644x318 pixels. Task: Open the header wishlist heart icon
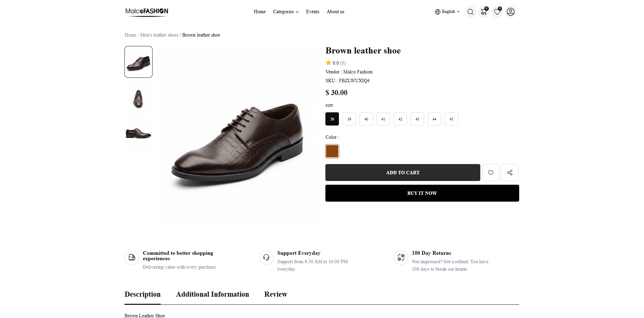coord(497,12)
